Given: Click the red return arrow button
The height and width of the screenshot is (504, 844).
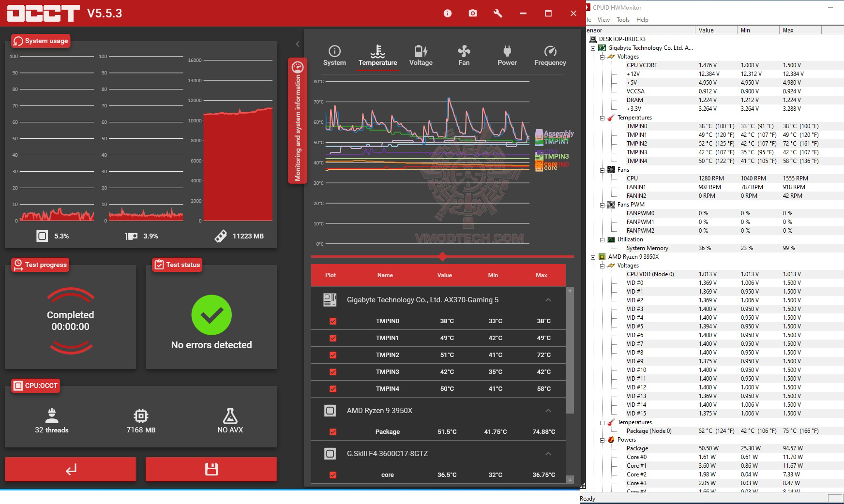Looking at the screenshot, I should point(71,469).
